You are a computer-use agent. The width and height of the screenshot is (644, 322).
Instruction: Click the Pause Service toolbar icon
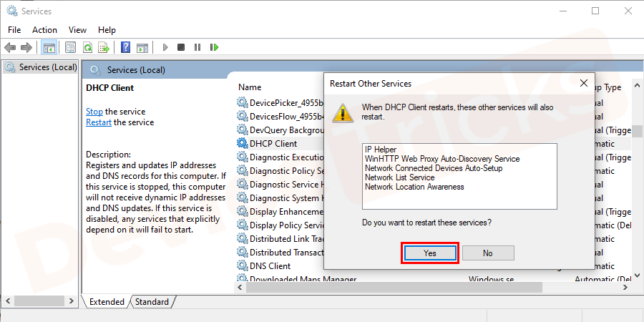point(197,48)
